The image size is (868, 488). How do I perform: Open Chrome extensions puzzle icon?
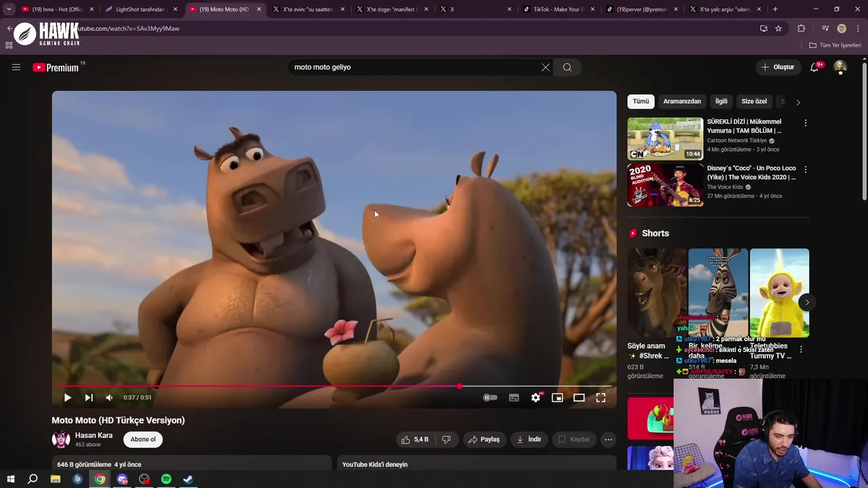click(802, 28)
